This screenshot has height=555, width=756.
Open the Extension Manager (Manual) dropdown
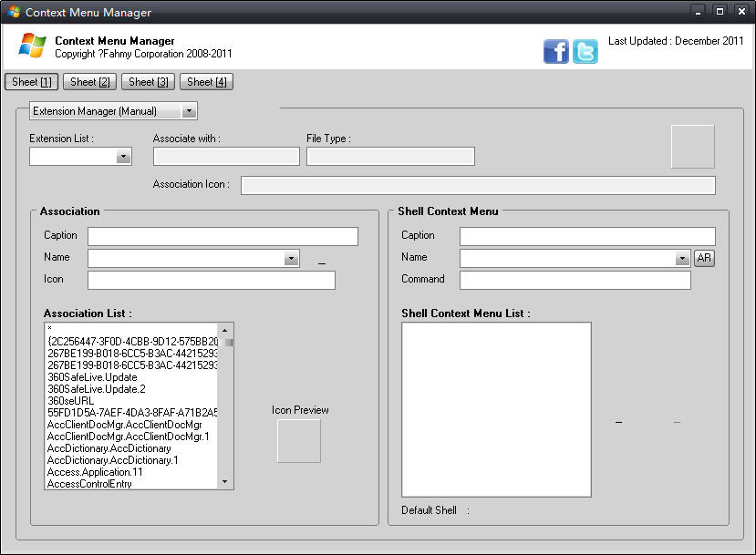point(190,110)
